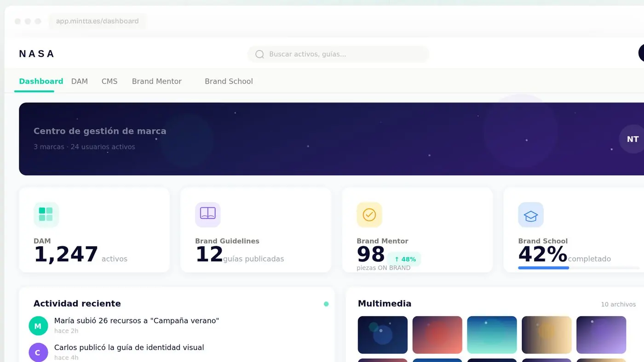Viewport: 644px width, 362px height.
Task: Open the purple gradient multimedia thumbnail
Action: (x=601, y=335)
